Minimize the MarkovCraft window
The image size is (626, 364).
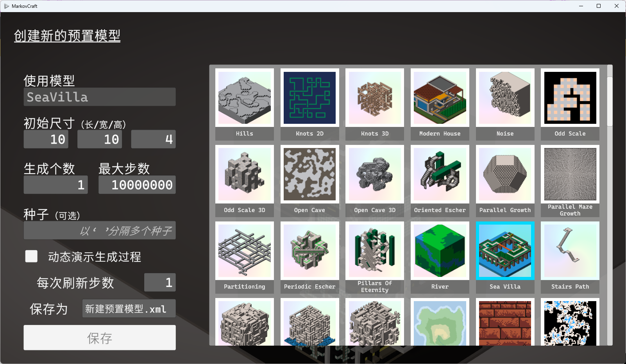click(581, 6)
